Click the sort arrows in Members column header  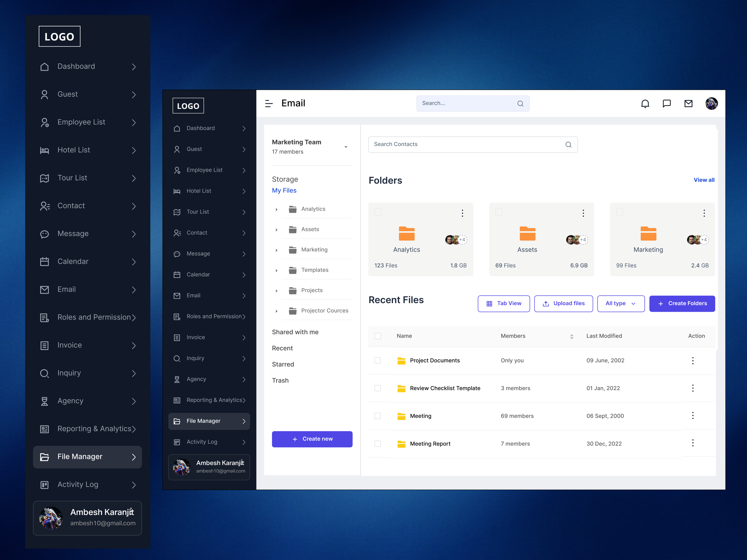[572, 337]
